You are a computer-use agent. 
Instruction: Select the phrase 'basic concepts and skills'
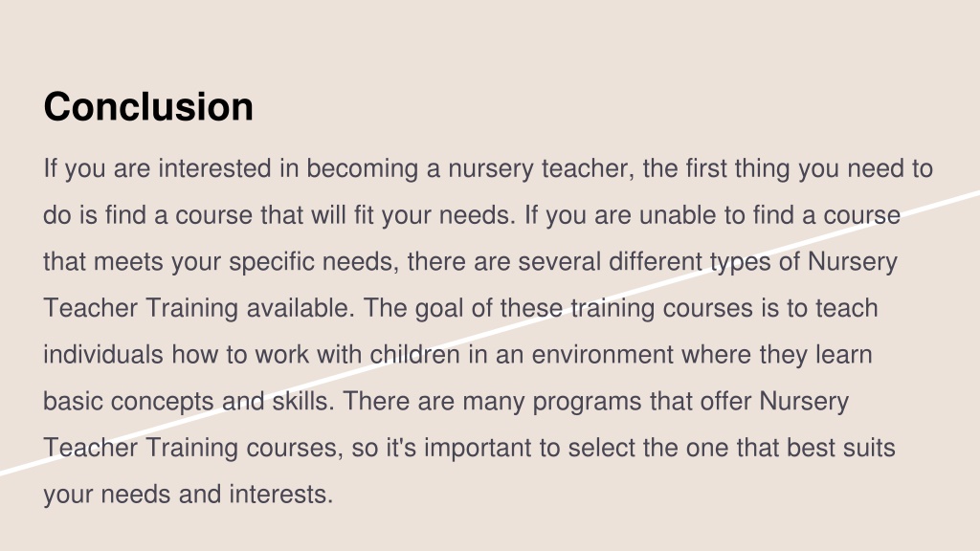click(x=189, y=401)
